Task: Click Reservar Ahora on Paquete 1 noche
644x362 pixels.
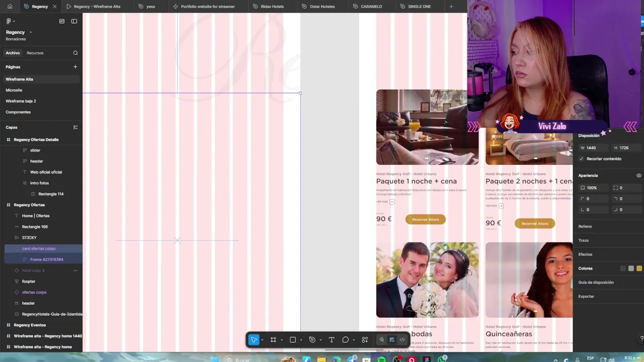Action: pos(426,219)
